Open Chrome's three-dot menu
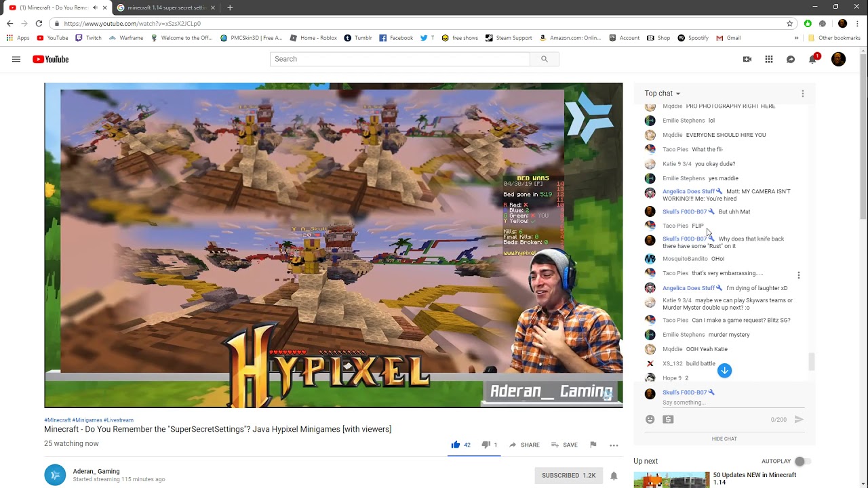Viewport: 868px width, 488px height. pos(859,23)
